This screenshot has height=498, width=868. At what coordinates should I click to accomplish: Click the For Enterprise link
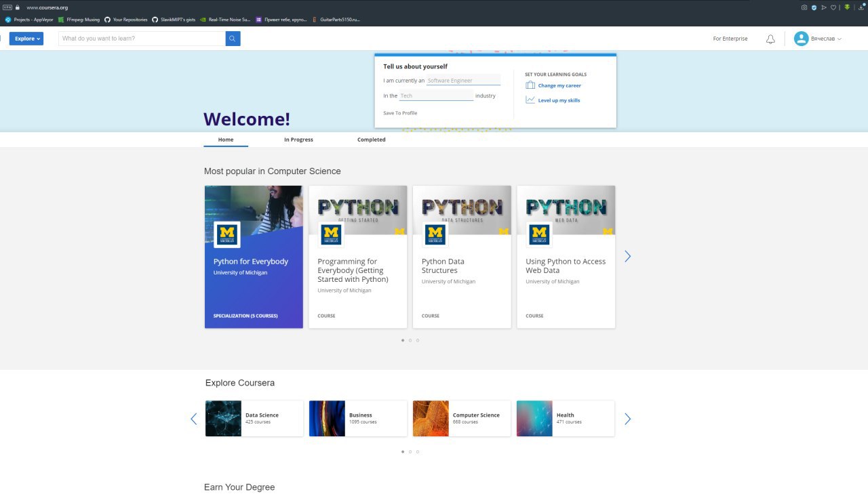[x=730, y=39]
